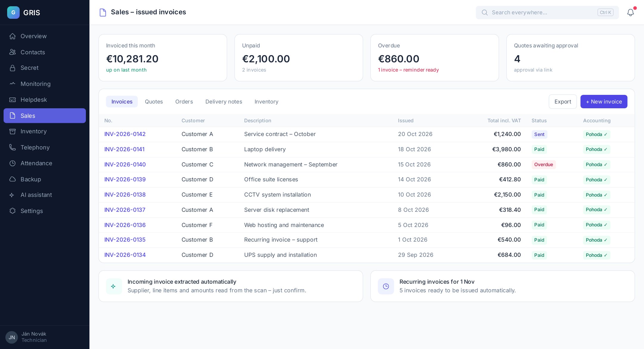Open invoice INV-2026-0138

point(125,195)
